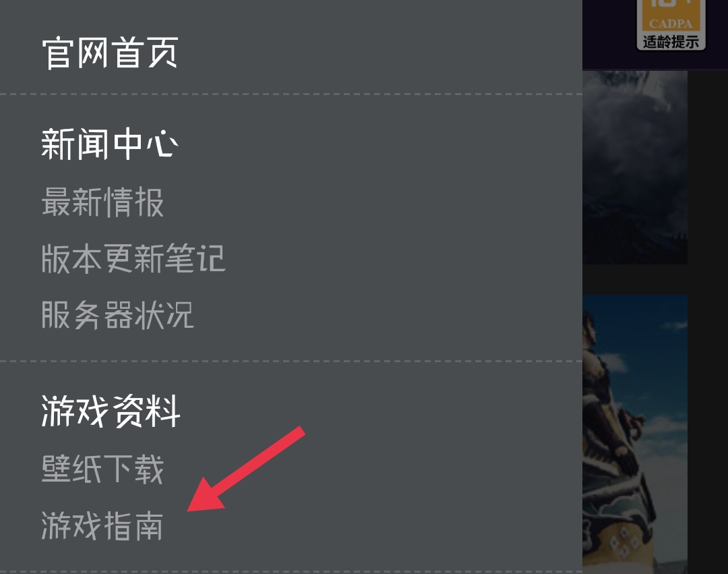Image resolution: width=728 pixels, height=574 pixels.
Task: Select the 新闻中心 section heading
Action: (110, 144)
